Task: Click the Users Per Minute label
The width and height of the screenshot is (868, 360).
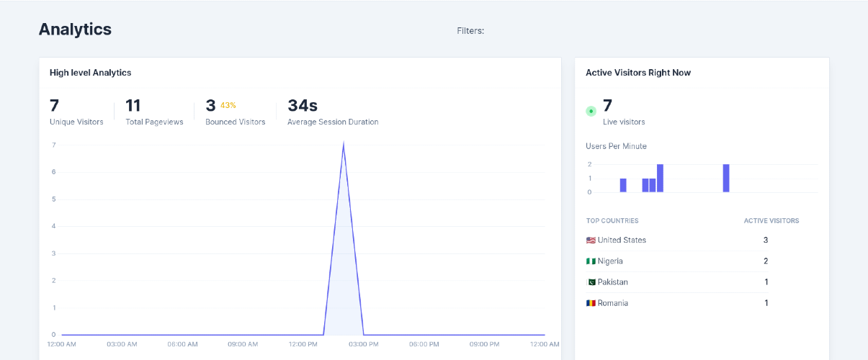Action: coord(616,146)
